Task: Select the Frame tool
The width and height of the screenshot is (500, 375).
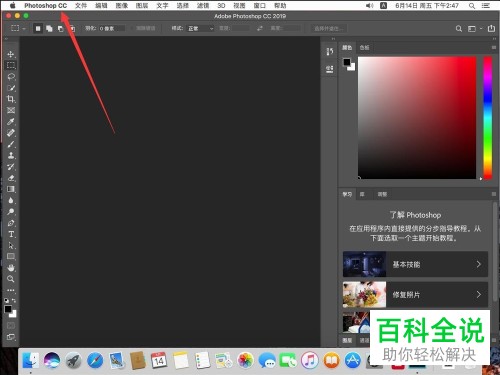Action: pos(11,110)
